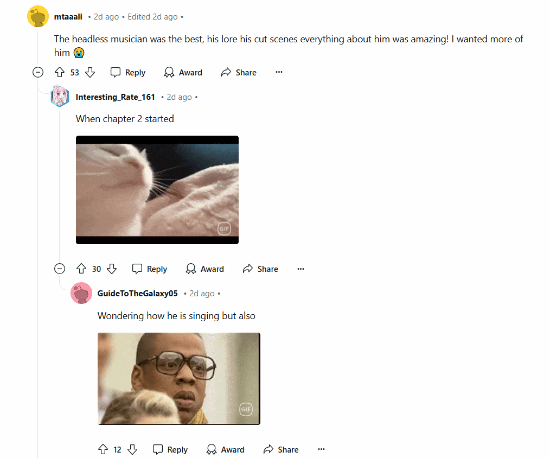
Task: Downvote mtaaall's comment with 53 votes
Action: (90, 72)
